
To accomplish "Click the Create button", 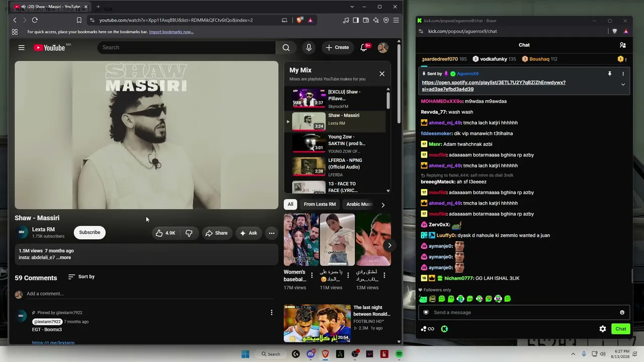I will 337,47.
